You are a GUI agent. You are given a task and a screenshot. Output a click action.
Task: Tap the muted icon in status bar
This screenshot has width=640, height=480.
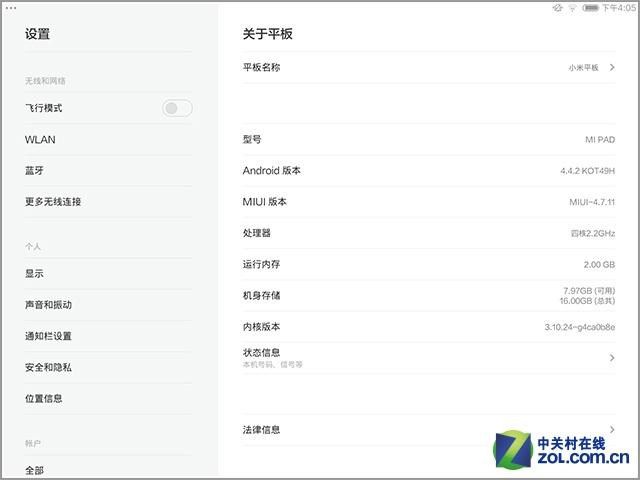click(x=558, y=8)
